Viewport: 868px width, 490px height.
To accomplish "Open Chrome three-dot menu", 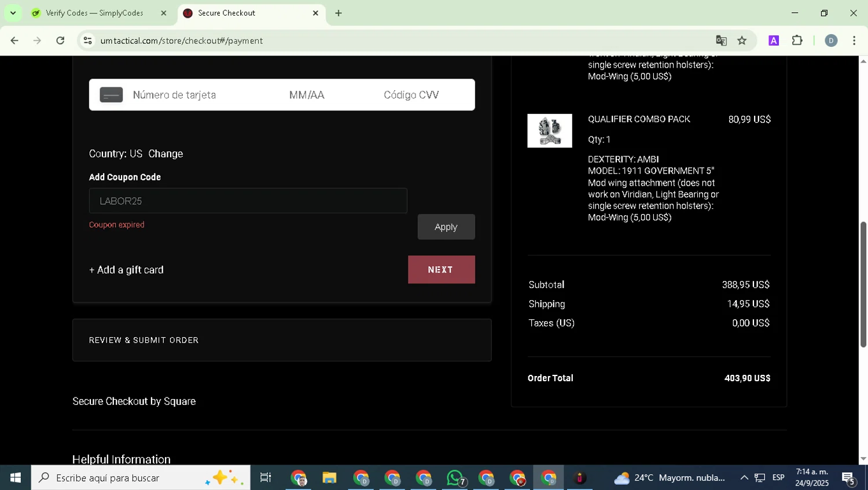I will pos(854,40).
